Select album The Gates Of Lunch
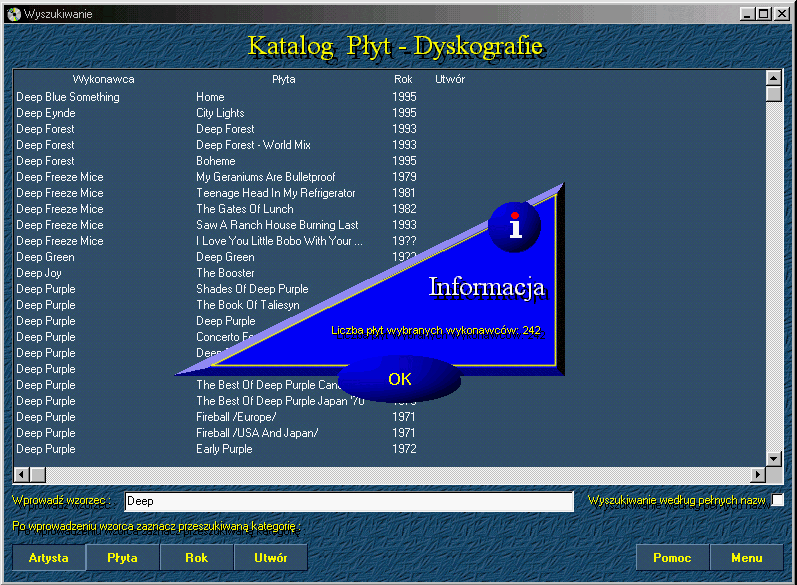This screenshot has width=797, height=585. pyautogui.click(x=244, y=209)
